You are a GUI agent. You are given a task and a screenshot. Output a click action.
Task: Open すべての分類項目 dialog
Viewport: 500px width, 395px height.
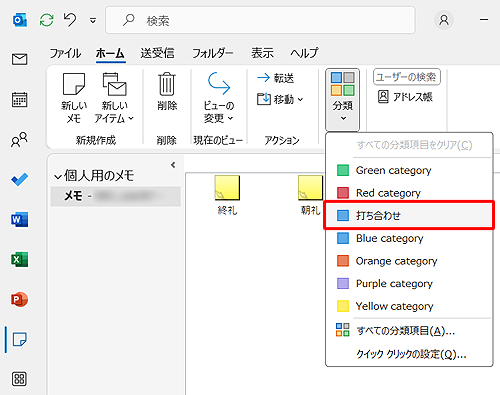[x=409, y=331]
